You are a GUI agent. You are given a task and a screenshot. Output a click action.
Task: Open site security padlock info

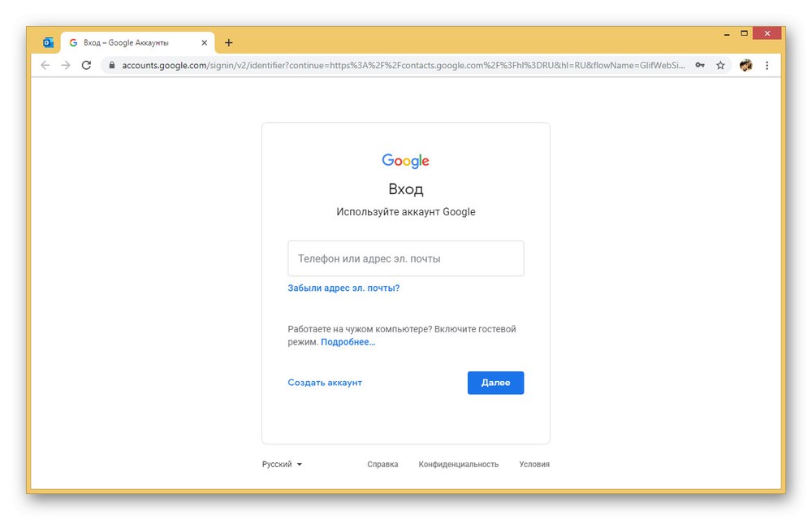110,65
